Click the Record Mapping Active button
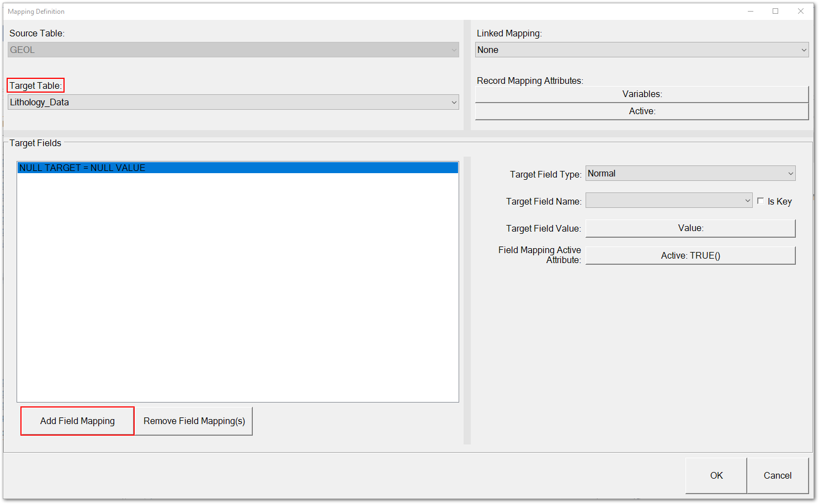This screenshot has height=504, width=819. tap(642, 111)
